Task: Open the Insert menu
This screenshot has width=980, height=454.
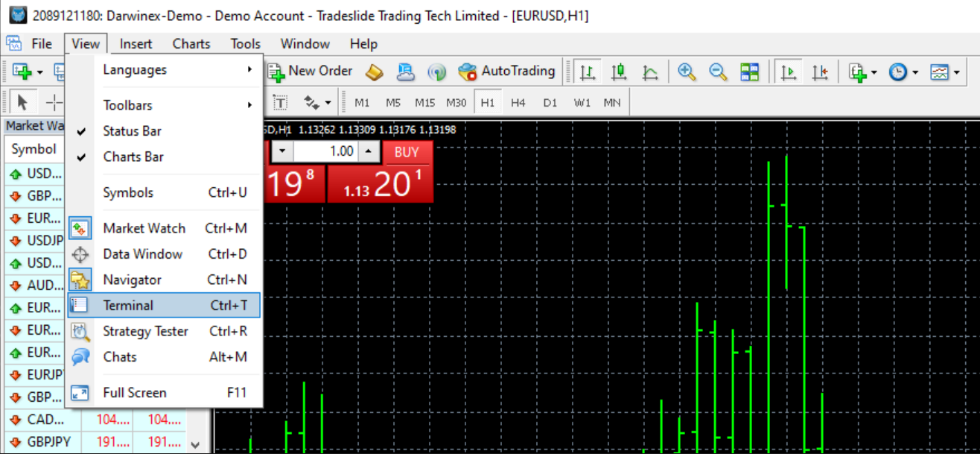Action: 136,44
